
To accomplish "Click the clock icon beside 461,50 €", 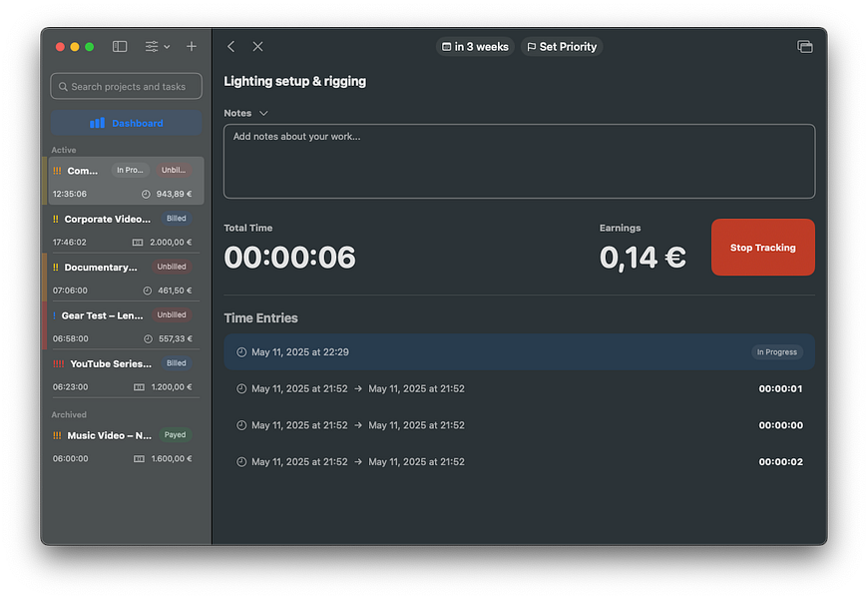I will [x=148, y=291].
